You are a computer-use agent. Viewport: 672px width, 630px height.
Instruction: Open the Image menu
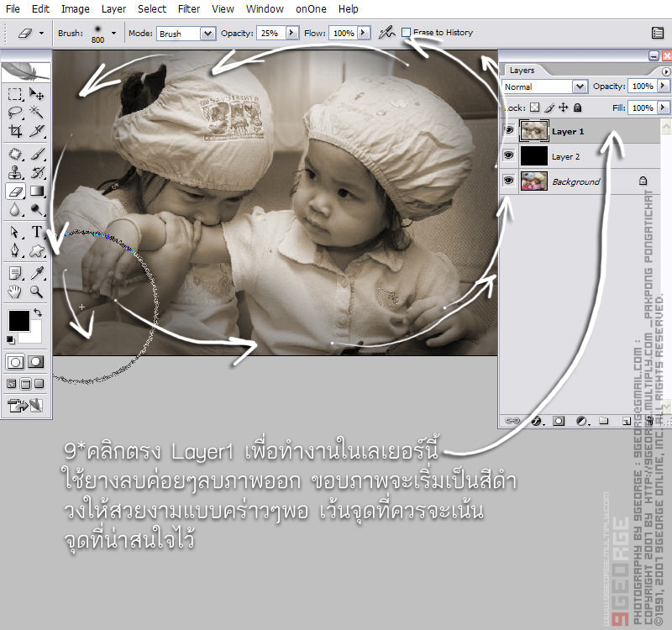point(76,8)
